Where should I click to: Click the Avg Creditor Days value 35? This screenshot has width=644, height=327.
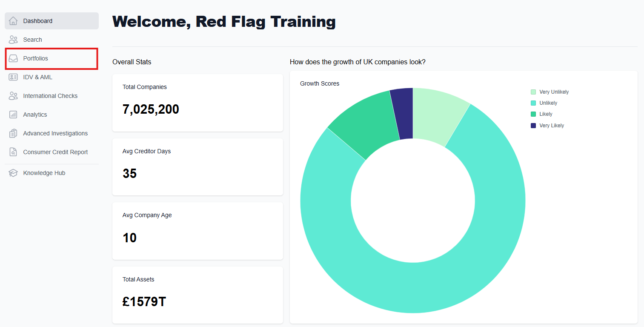click(x=129, y=174)
